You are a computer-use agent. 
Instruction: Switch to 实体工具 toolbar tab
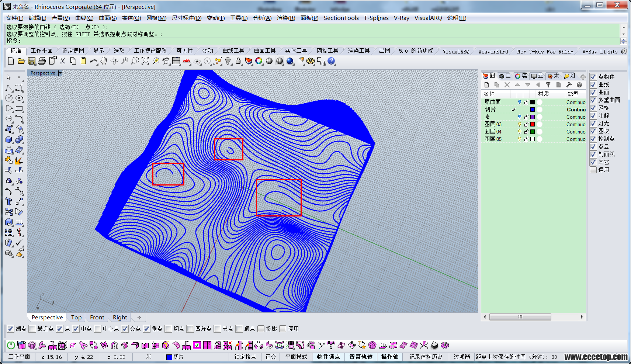(x=296, y=51)
